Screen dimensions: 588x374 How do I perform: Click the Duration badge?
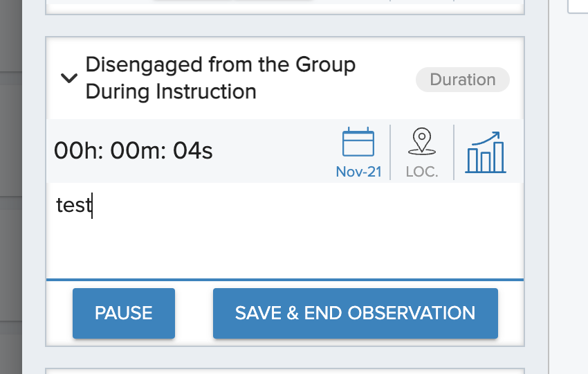(462, 80)
